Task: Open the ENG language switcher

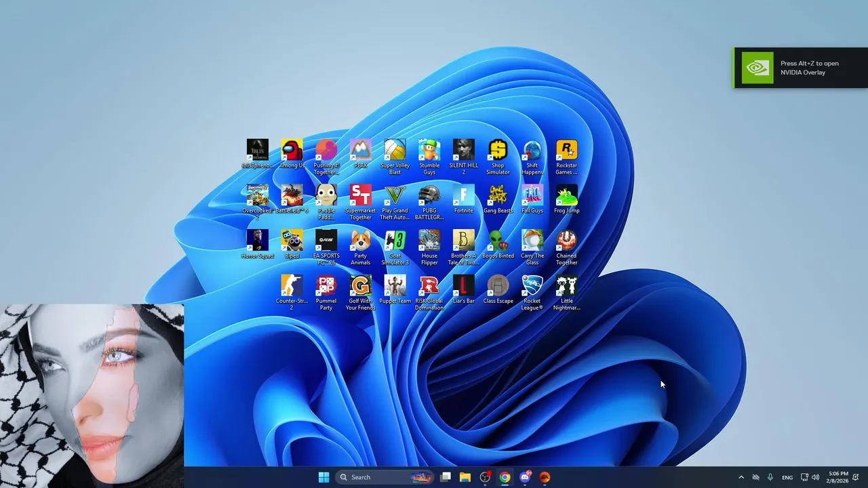Action: pyautogui.click(x=787, y=477)
